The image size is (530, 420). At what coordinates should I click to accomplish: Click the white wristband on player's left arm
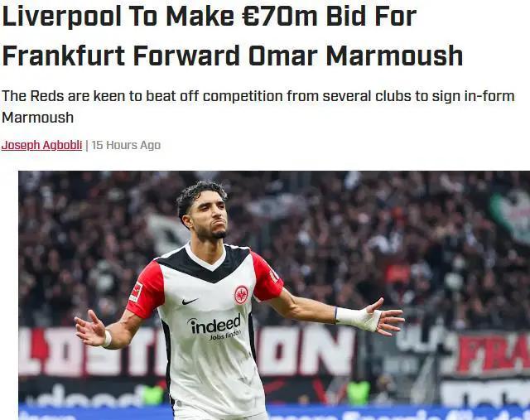click(x=107, y=339)
